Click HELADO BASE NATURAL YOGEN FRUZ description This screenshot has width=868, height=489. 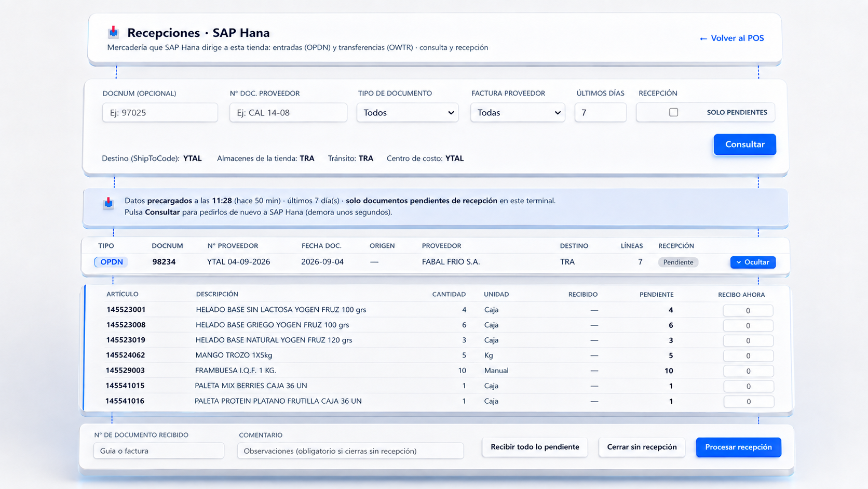tap(274, 340)
